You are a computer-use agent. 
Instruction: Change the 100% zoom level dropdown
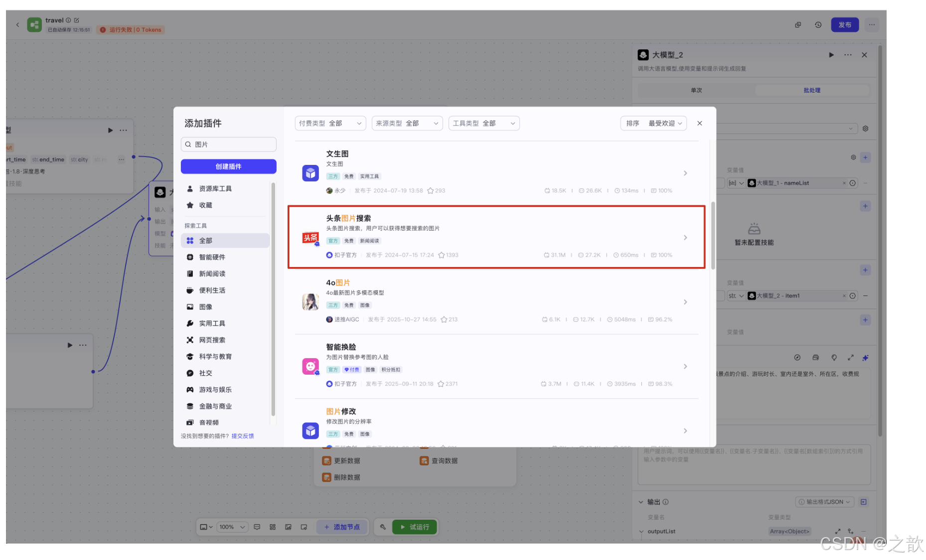(x=232, y=527)
